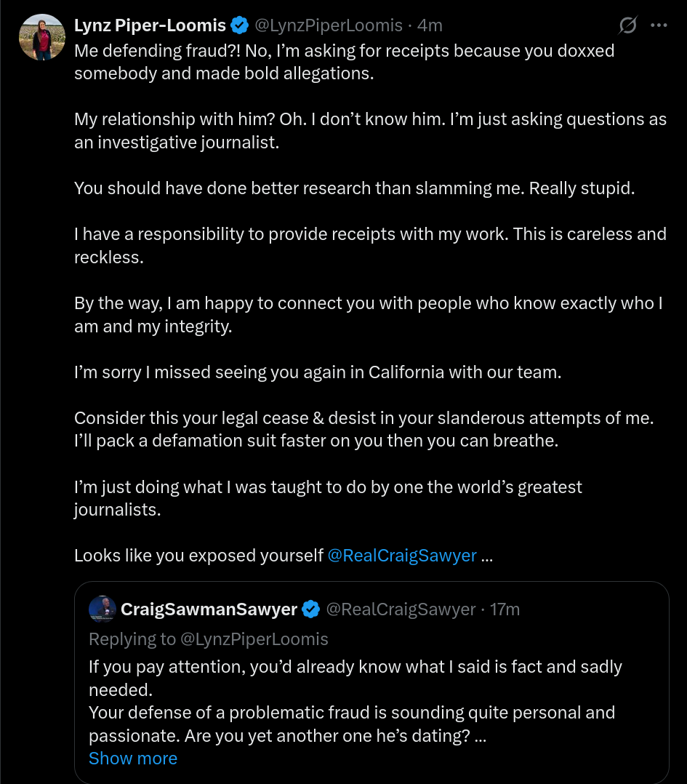Screen dimensions: 687x784
Task: Click the investigative journalist paragraph
Action: tap(370, 130)
